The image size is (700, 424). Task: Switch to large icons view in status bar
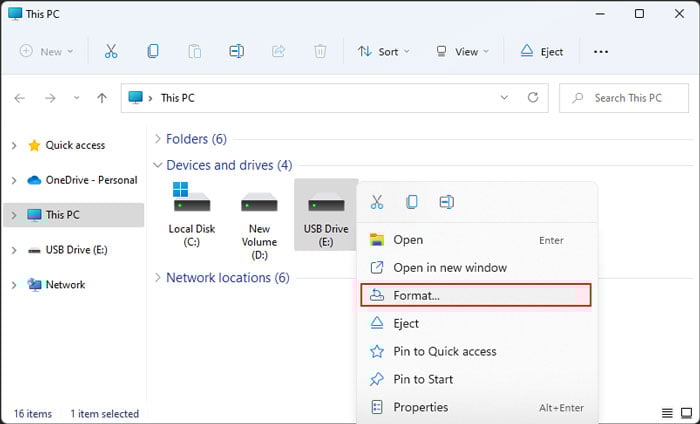[x=687, y=413]
